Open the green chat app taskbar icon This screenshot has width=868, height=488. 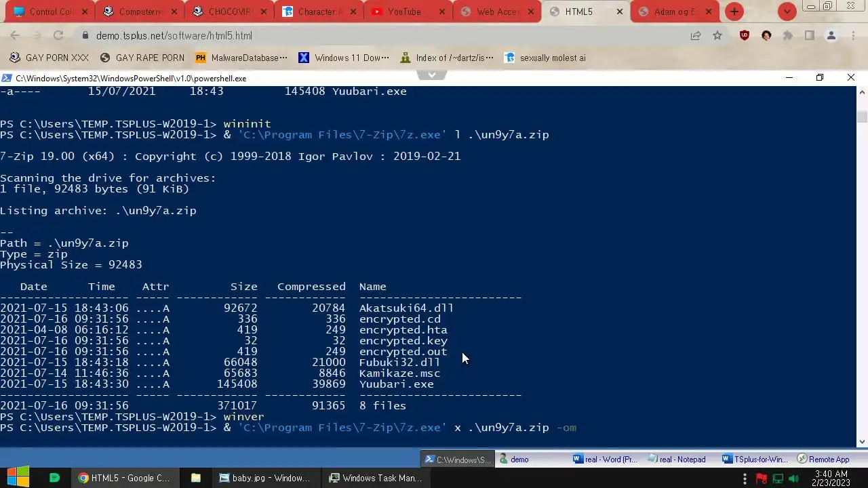point(55,478)
